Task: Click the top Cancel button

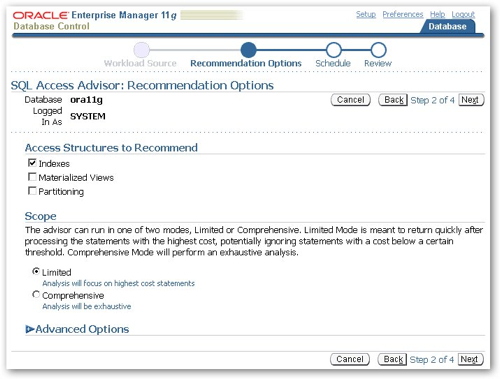Action: [x=351, y=100]
